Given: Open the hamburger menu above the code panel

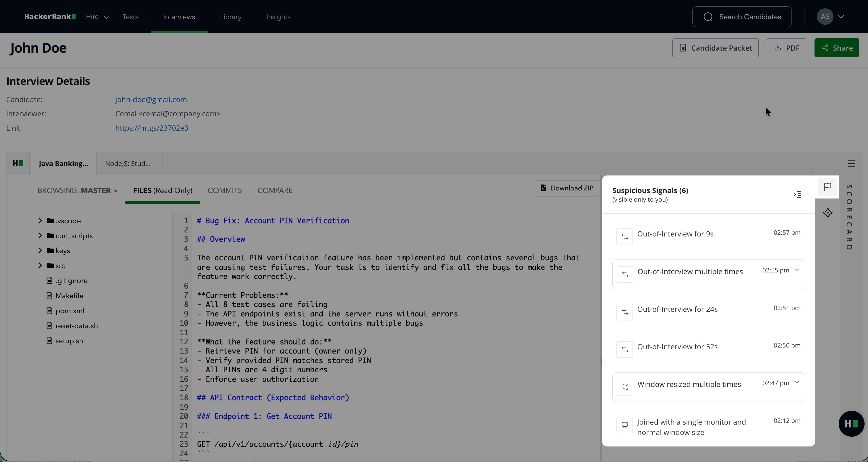Looking at the screenshot, I should pos(852,163).
